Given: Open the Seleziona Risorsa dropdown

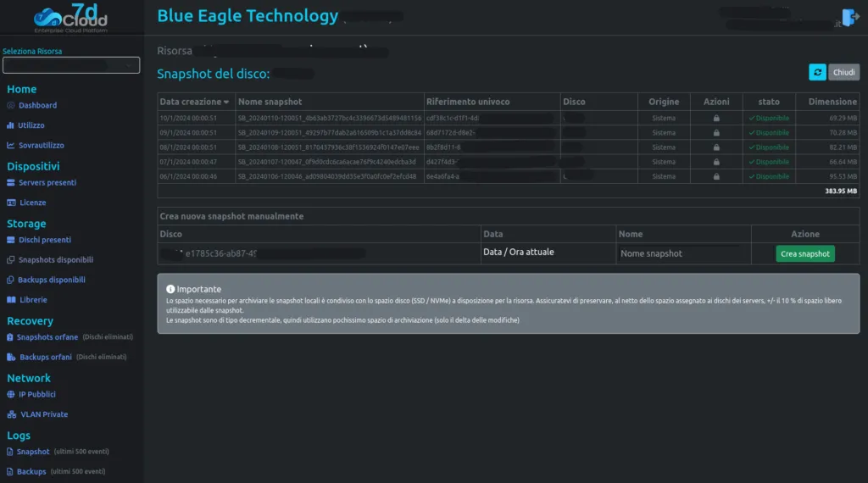Looking at the screenshot, I should point(71,65).
